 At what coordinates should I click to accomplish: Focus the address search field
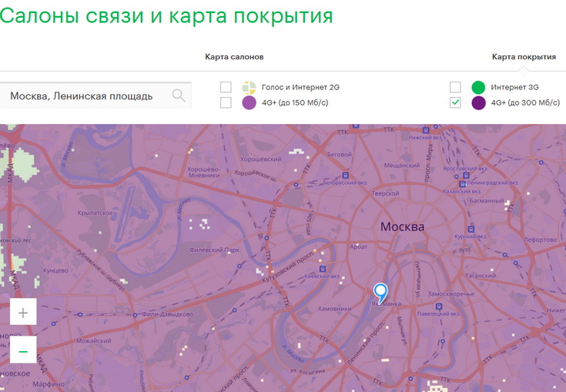(x=95, y=95)
